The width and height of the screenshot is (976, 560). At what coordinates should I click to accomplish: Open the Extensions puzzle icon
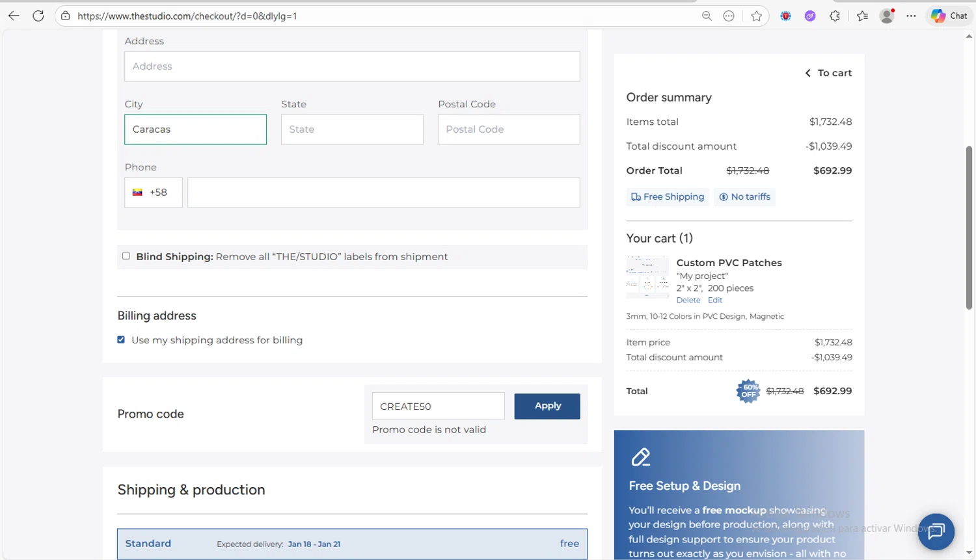tap(835, 16)
